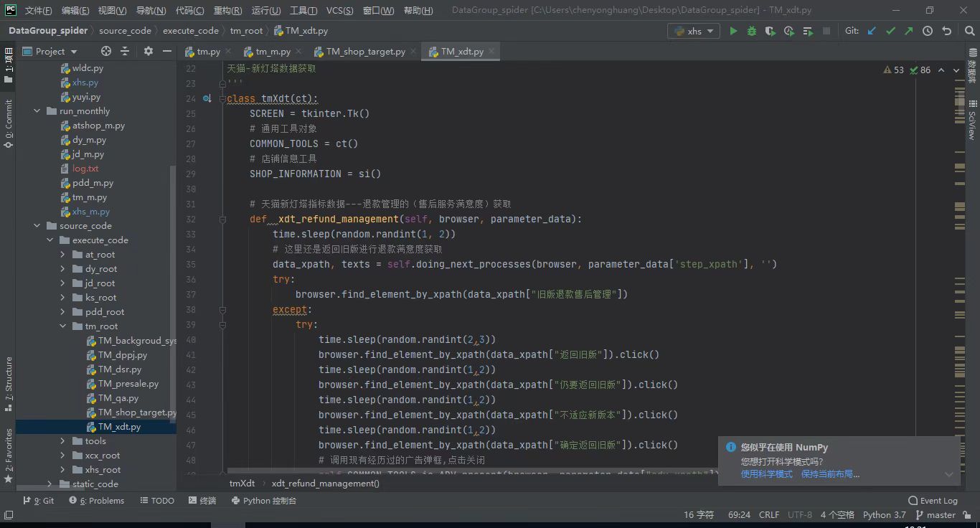This screenshot has width=980, height=528.
Task: Expand the dy_root folder
Action: pos(62,269)
